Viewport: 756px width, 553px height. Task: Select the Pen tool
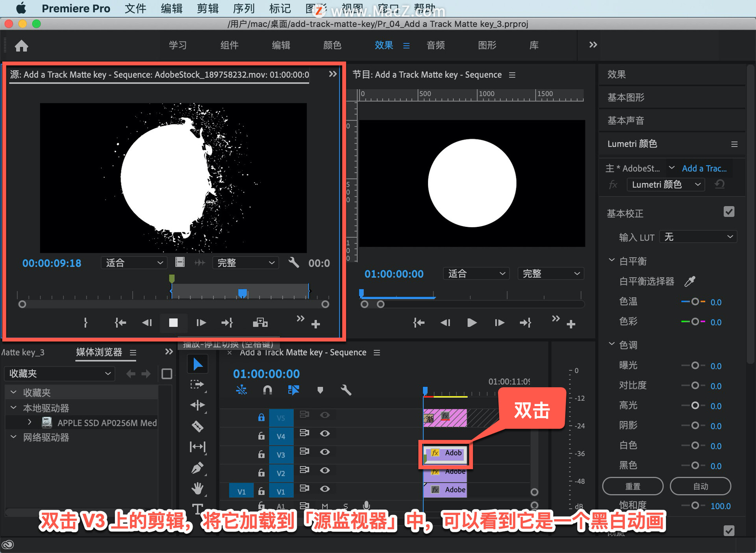(x=197, y=468)
